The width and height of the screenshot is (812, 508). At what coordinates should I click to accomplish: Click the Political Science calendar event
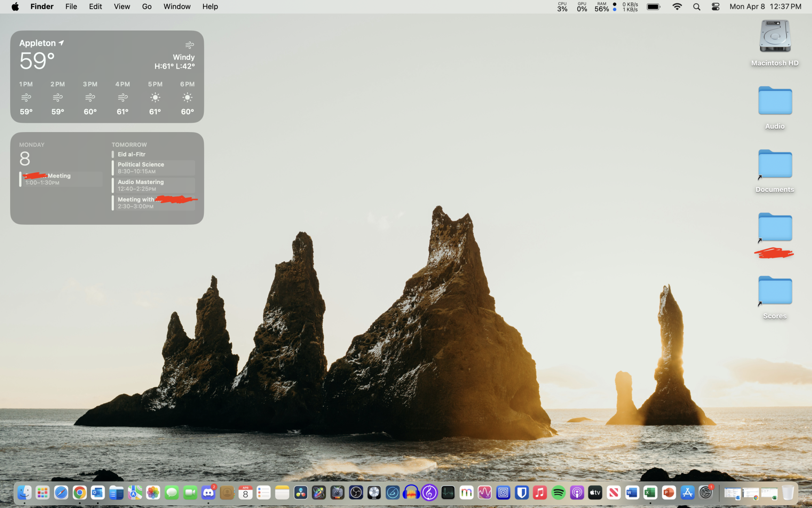click(153, 168)
